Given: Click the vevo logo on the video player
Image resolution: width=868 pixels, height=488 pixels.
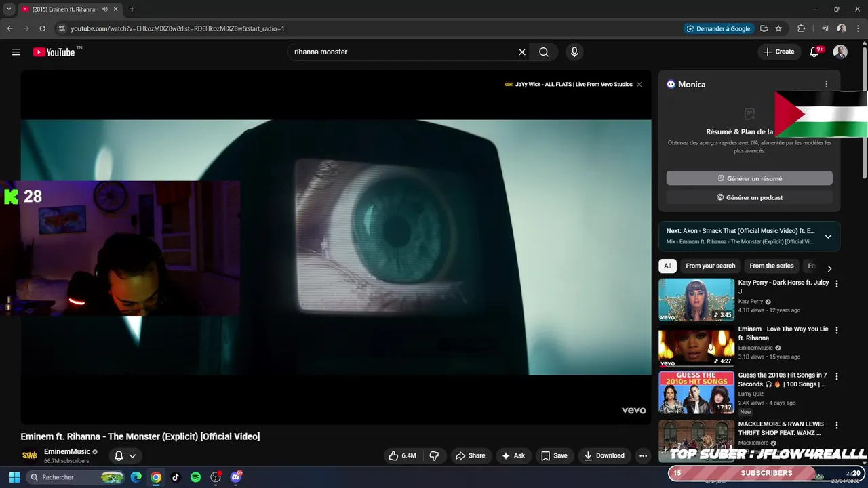Looking at the screenshot, I should point(633,410).
